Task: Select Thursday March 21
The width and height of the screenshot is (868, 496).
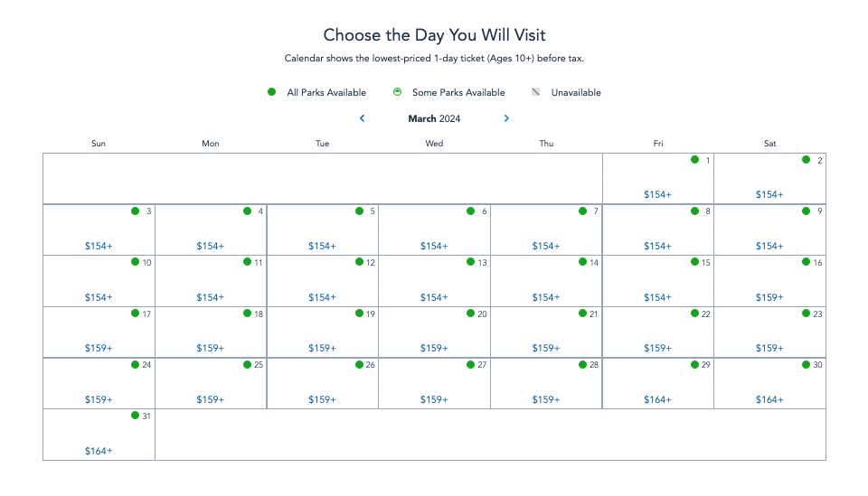Action: pyautogui.click(x=546, y=332)
